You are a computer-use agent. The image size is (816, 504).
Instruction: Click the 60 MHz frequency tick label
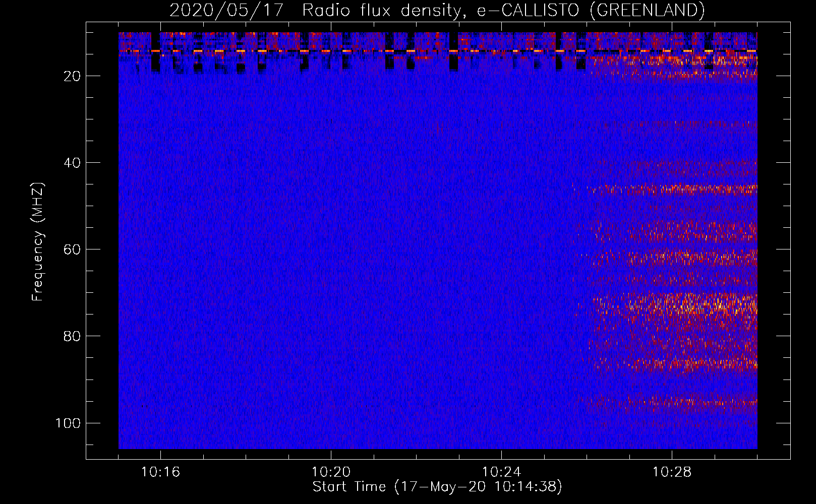click(x=72, y=249)
